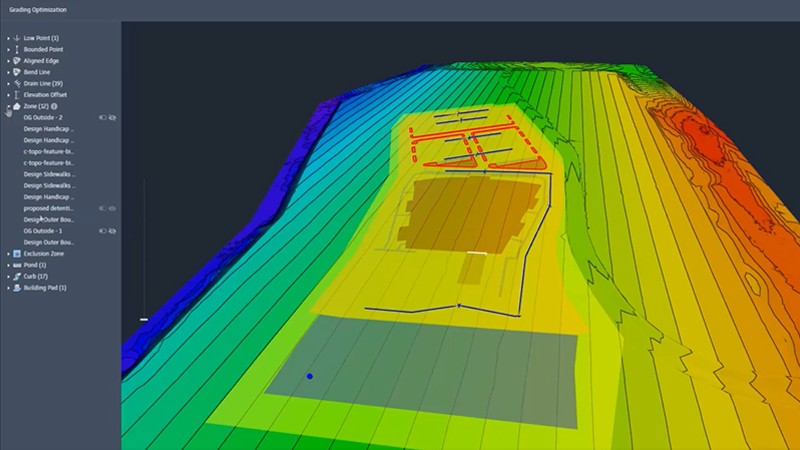
Task: Select the first c-topo-feature zone item
Action: tap(49, 151)
